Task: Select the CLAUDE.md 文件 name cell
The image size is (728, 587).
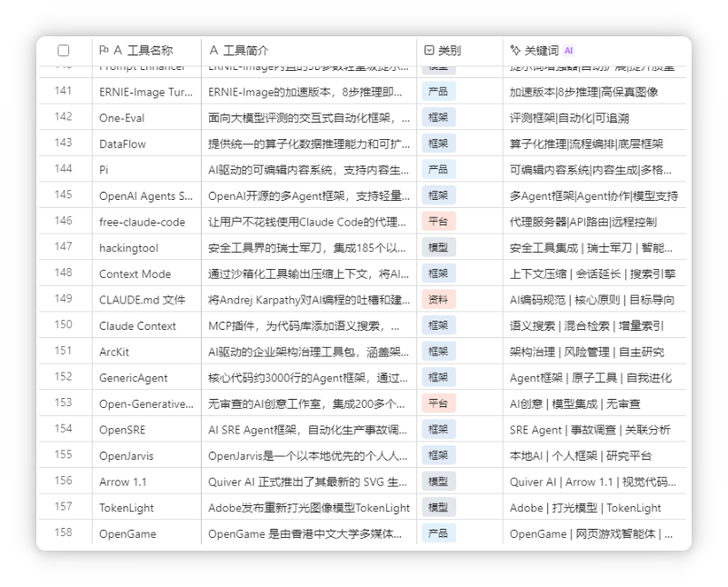Action: pyautogui.click(x=146, y=300)
